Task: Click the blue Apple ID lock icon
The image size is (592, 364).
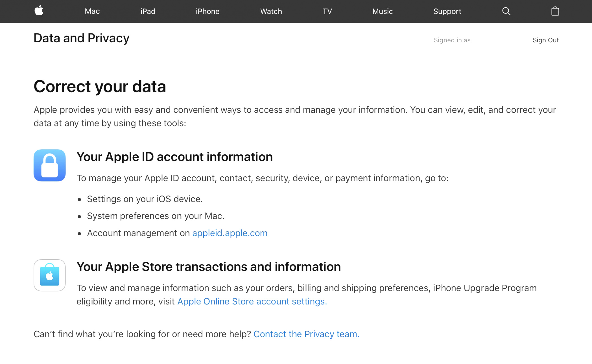Action: 50,165
